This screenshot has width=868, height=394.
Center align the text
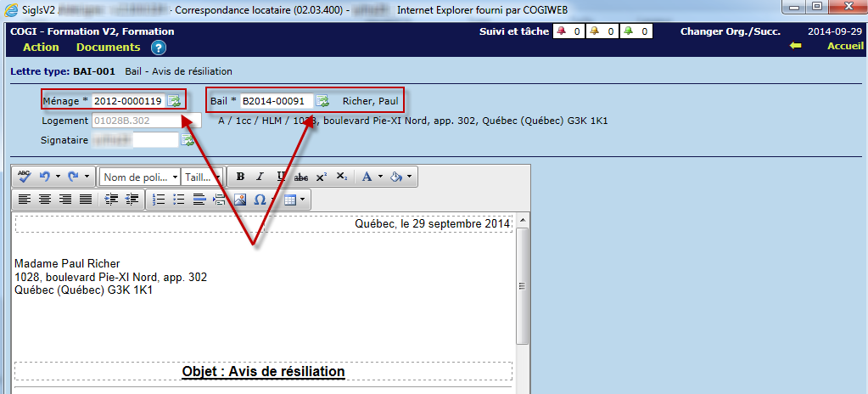pos(45,200)
